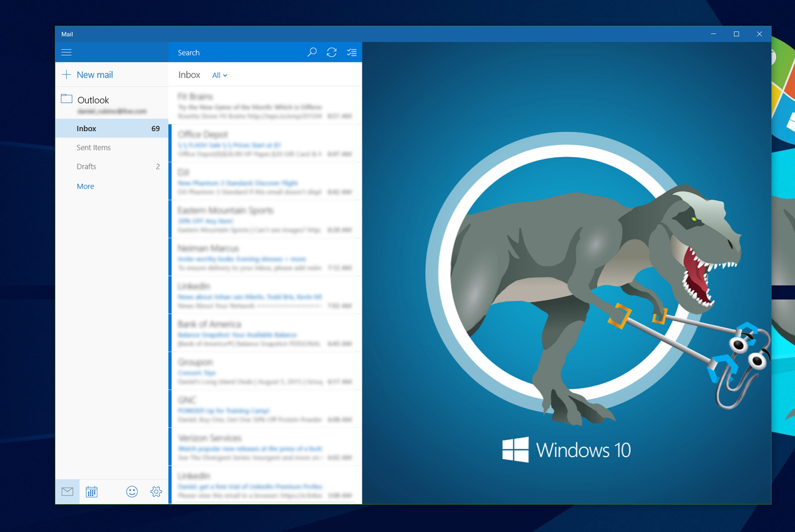Open the navigation hamburger menu
795x532 pixels.
(x=66, y=52)
